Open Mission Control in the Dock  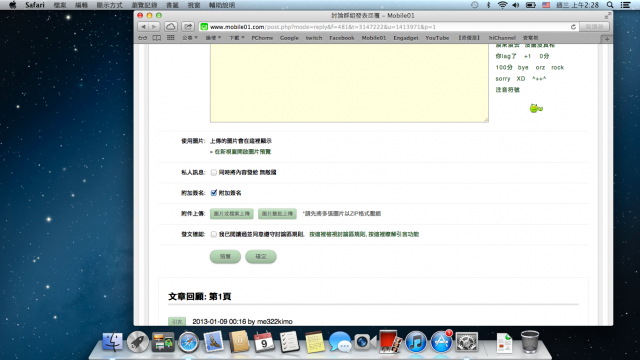pyautogui.click(x=163, y=342)
